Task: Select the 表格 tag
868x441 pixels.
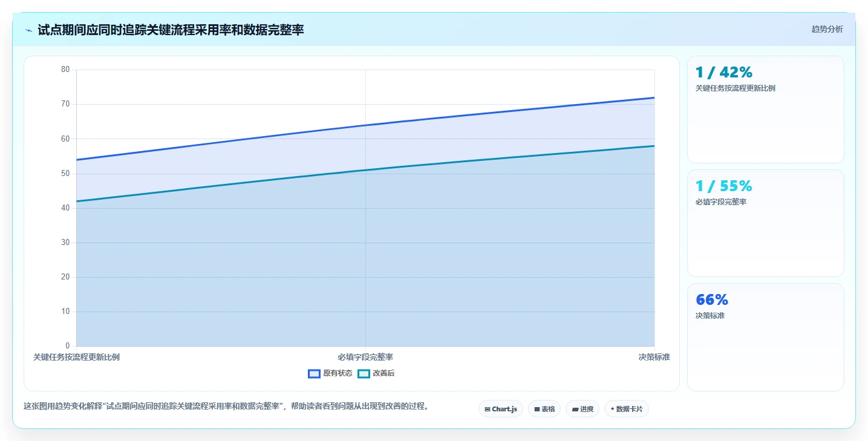Action: click(x=544, y=409)
